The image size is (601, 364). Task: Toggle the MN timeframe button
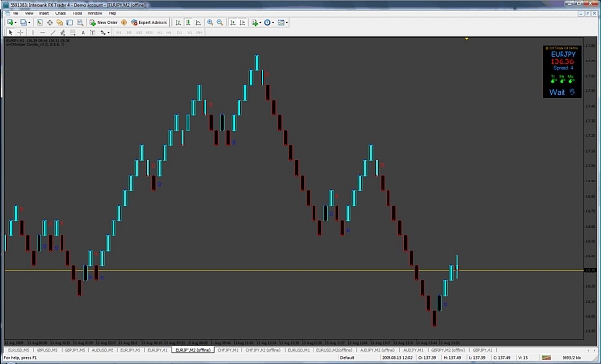click(x=199, y=32)
